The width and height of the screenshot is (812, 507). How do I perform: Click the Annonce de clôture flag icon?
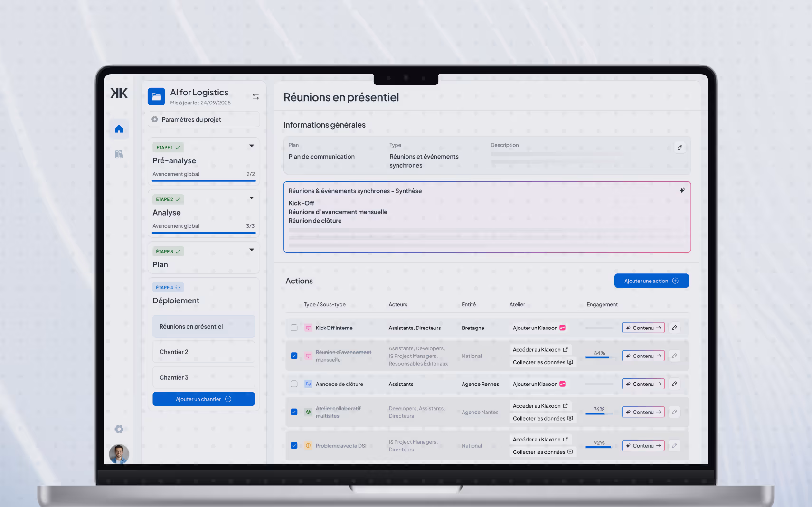tap(308, 384)
